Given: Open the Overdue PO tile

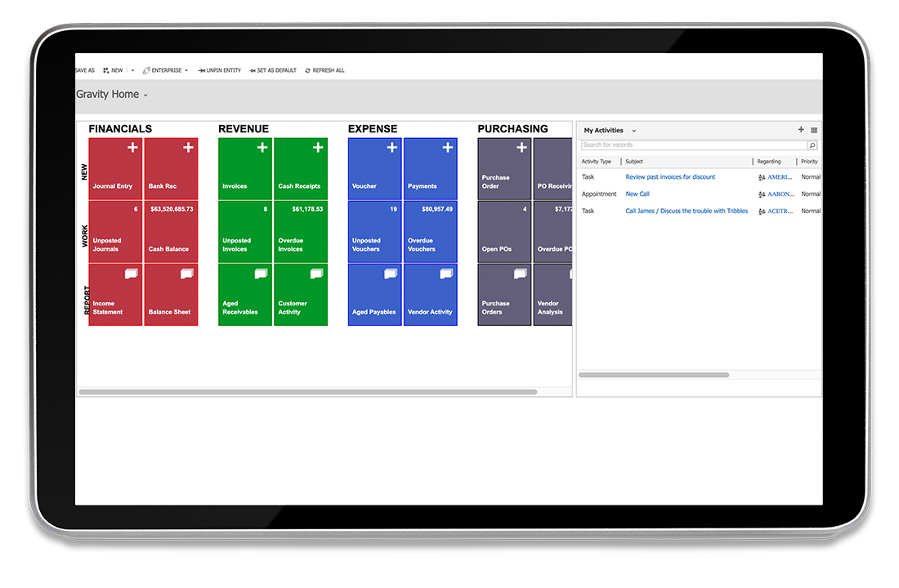Looking at the screenshot, I should [x=552, y=232].
